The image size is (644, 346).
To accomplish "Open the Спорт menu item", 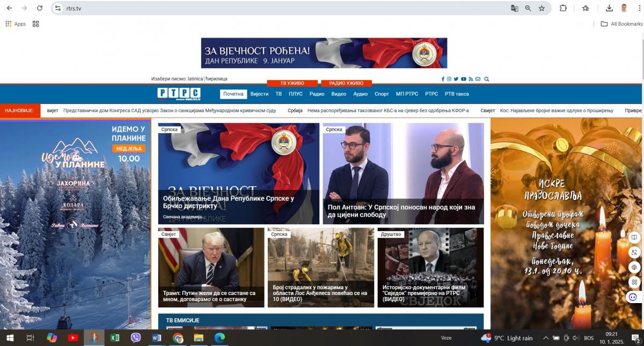I will (x=382, y=94).
